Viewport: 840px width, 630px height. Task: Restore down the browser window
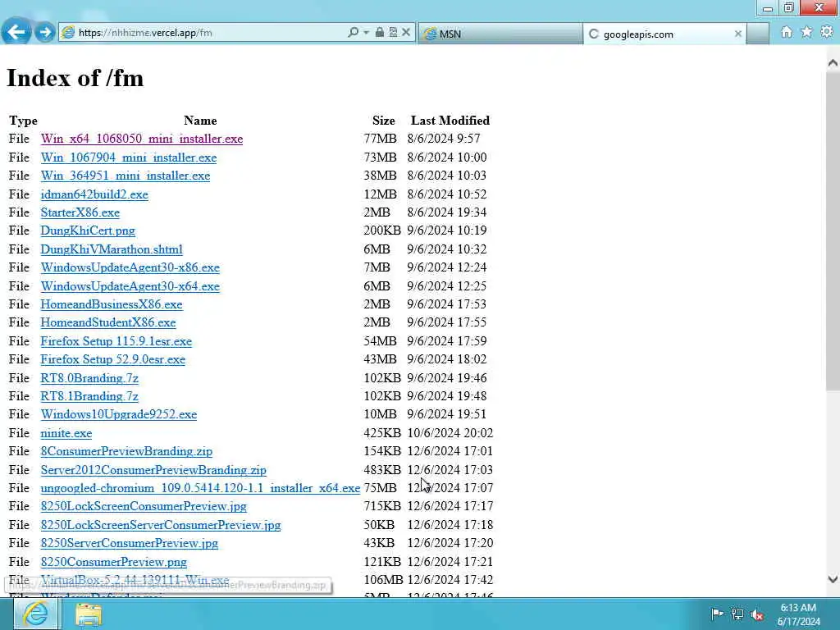[788, 7]
